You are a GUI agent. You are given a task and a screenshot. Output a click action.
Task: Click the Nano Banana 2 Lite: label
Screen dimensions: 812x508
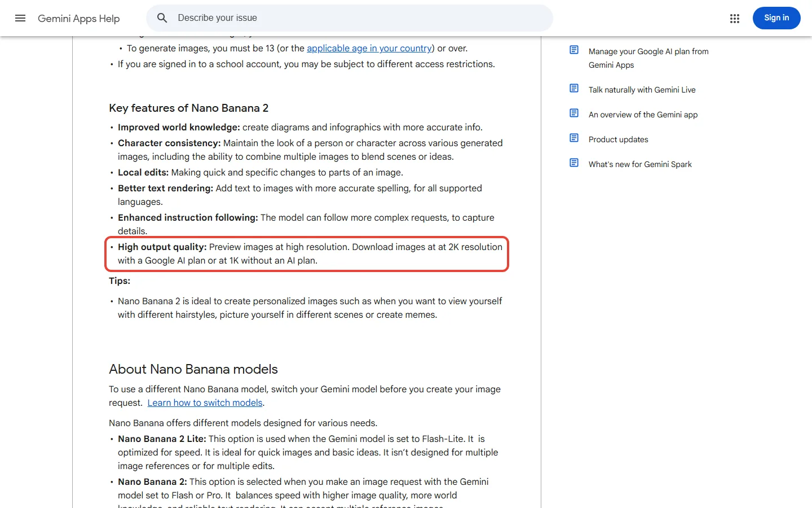pos(162,439)
